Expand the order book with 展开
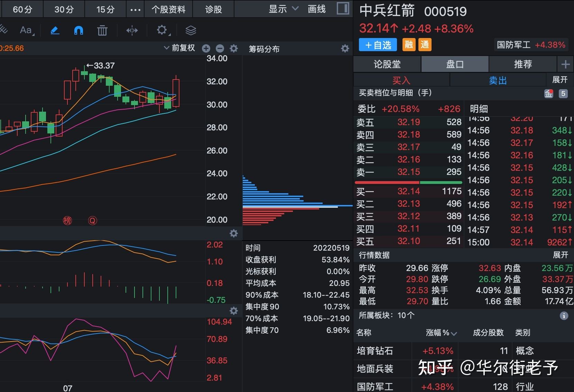 tap(560, 80)
